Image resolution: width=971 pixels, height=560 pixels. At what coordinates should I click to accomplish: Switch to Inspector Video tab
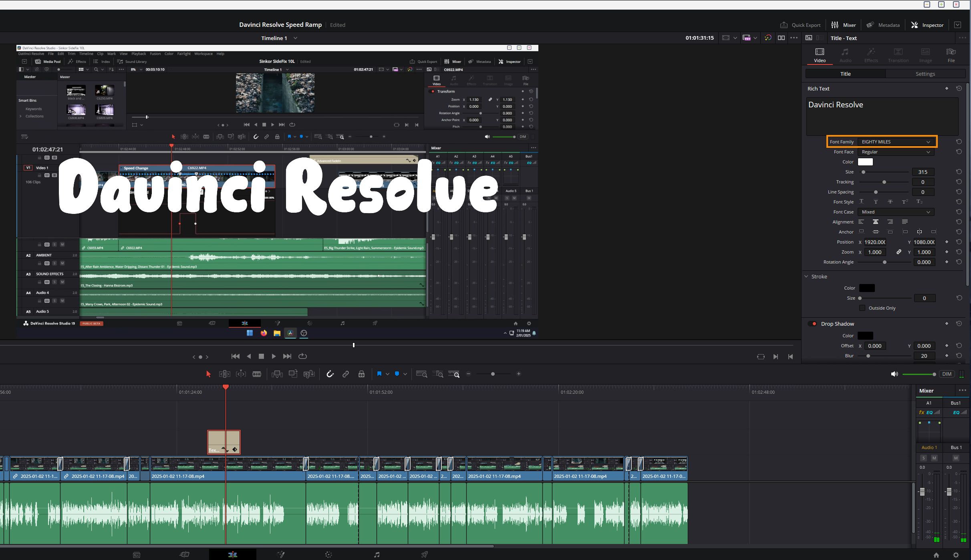pos(820,55)
